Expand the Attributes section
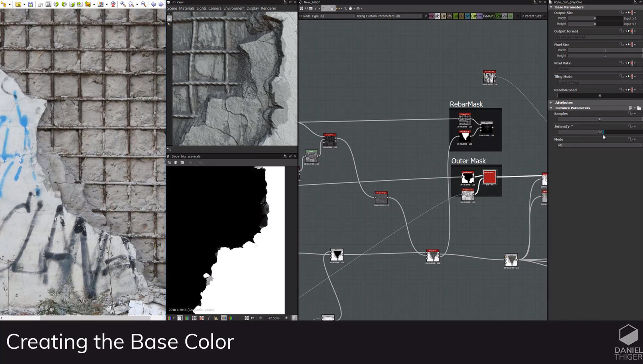 [x=564, y=103]
